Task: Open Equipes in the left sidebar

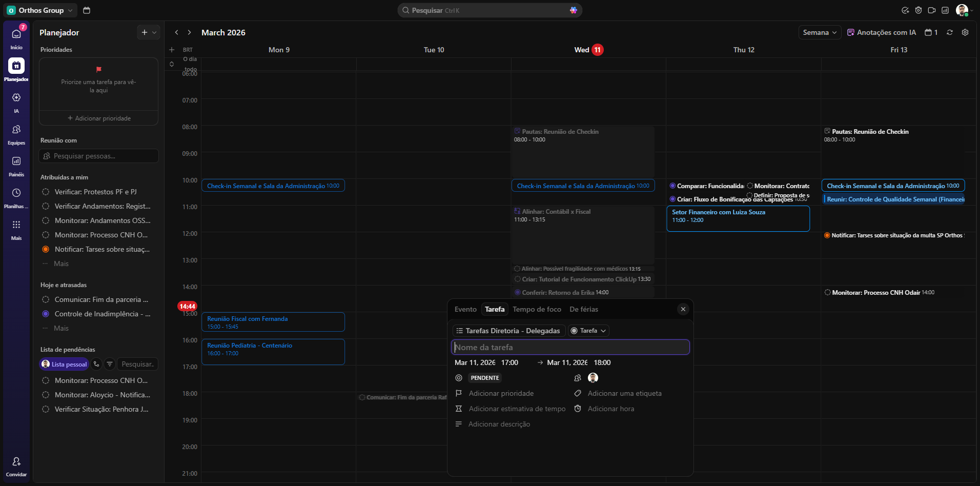Action: click(16, 130)
